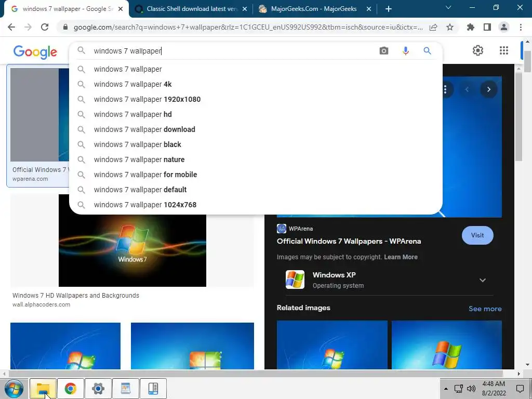Switch to the Classic Shell download tab
The image size is (532, 399).
coord(192,9)
